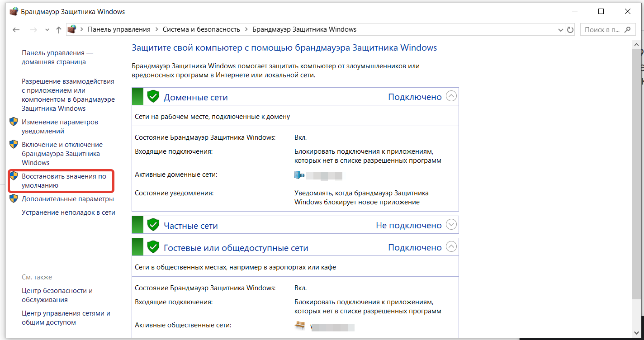The image size is (644, 340).
Task: Click green shield icon of 'Доменные сети'
Action: (x=153, y=96)
